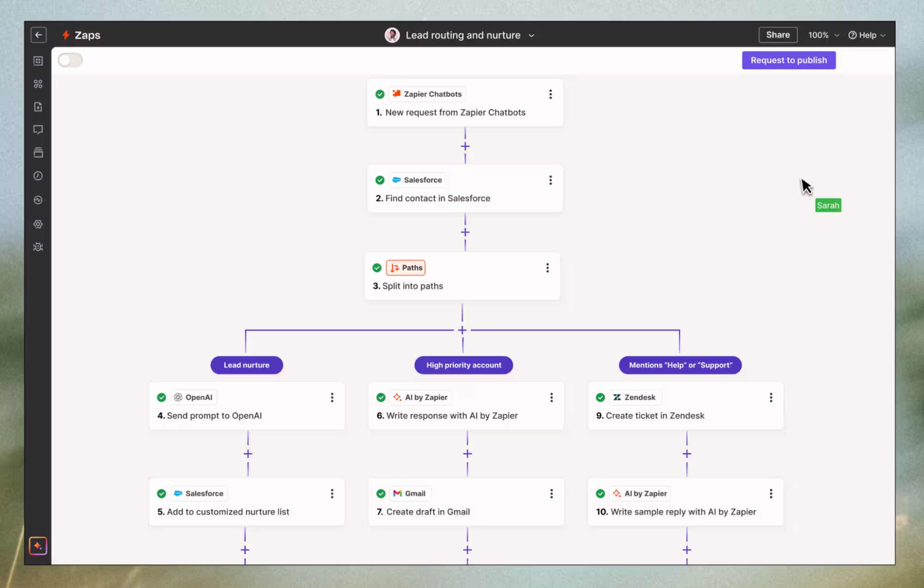Select the Lead nurture path label
Viewport: 924px width, 588px height.
247,365
